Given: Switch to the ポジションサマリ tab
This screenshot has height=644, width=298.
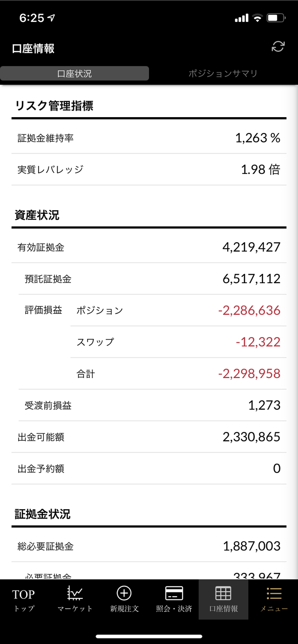Looking at the screenshot, I should (x=223, y=73).
